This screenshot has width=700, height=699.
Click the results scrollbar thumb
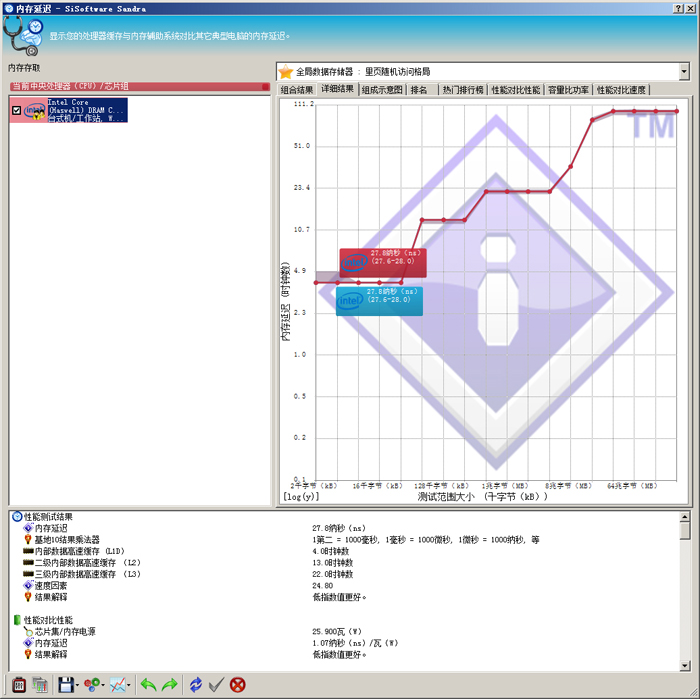685,531
